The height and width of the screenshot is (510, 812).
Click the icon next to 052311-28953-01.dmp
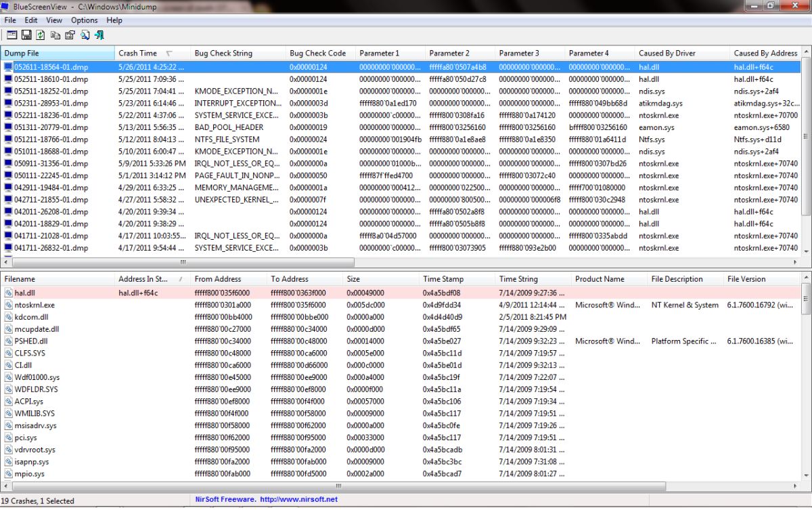point(8,104)
